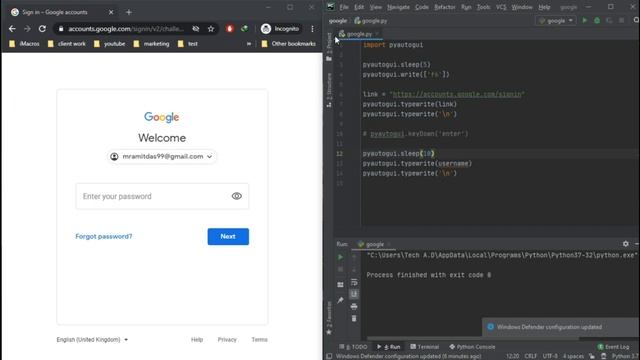Click the google.py breadcrumb in navigation bar
640x360 pixels.
[x=371, y=21]
